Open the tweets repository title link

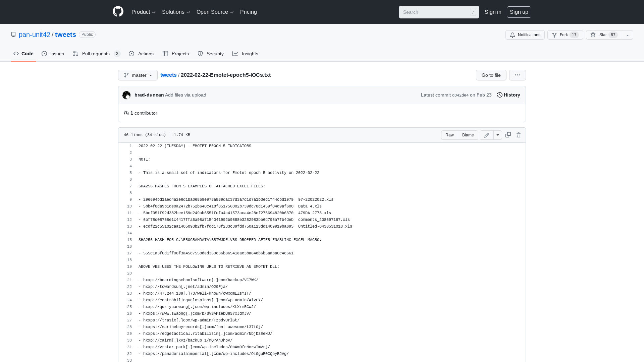(65, 35)
